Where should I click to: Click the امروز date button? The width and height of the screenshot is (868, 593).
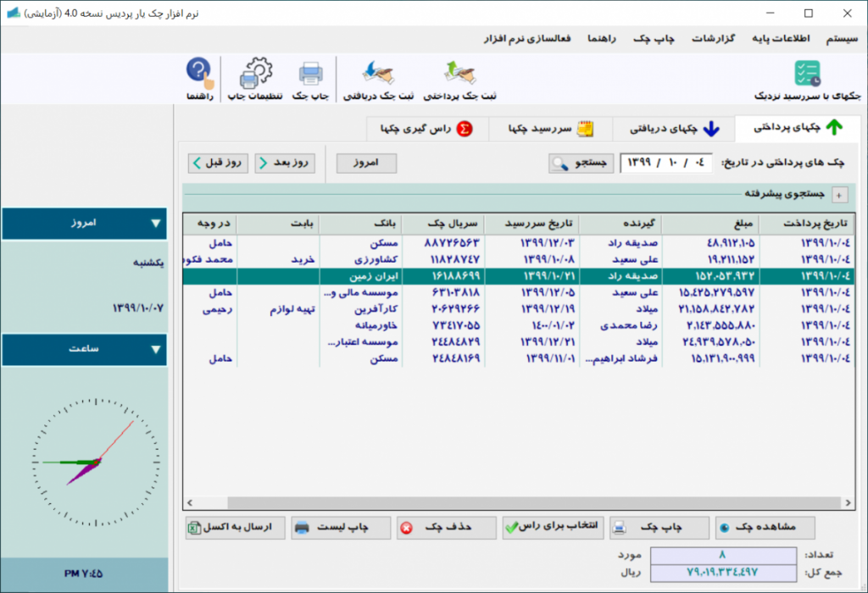click(x=366, y=163)
